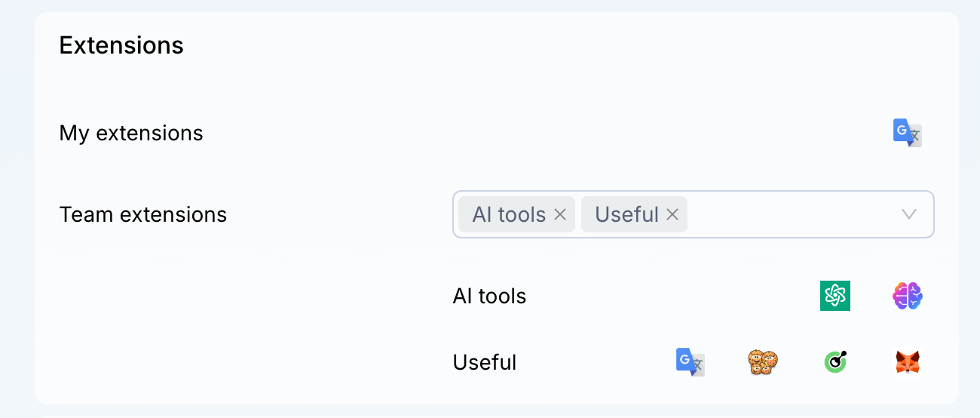The image size is (980, 418).
Task: Remove the AI tools tag
Action: 560,215
